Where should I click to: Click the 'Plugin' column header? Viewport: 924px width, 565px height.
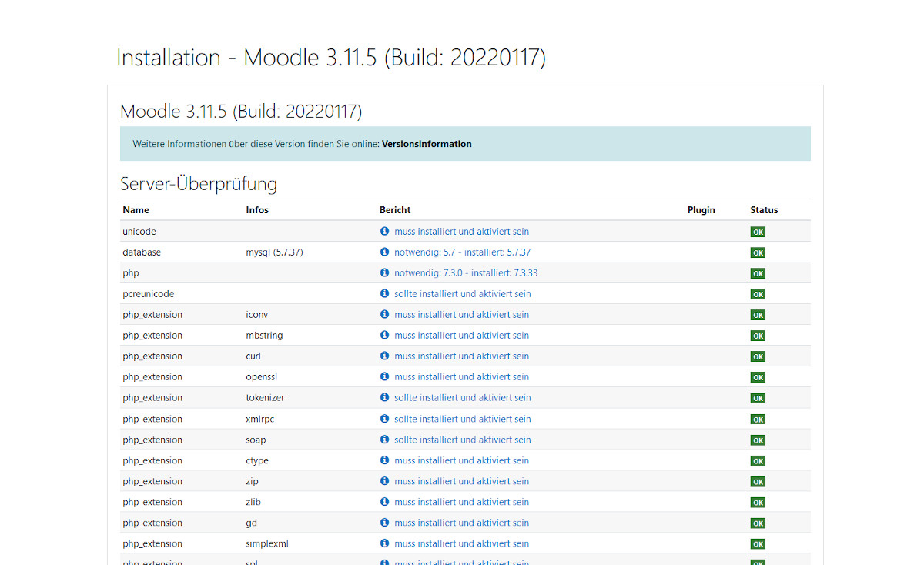701,210
